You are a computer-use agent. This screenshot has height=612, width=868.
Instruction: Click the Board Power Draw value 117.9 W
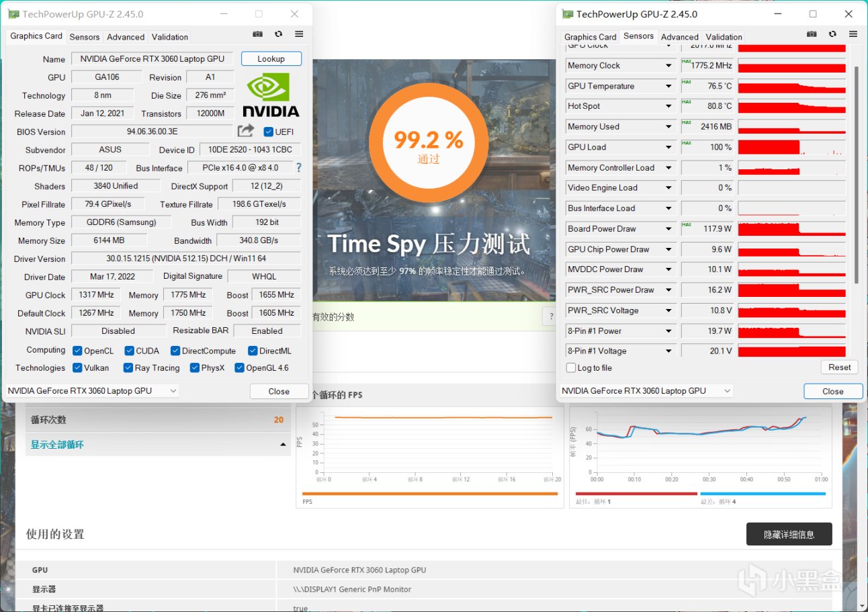click(x=707, y=228)
